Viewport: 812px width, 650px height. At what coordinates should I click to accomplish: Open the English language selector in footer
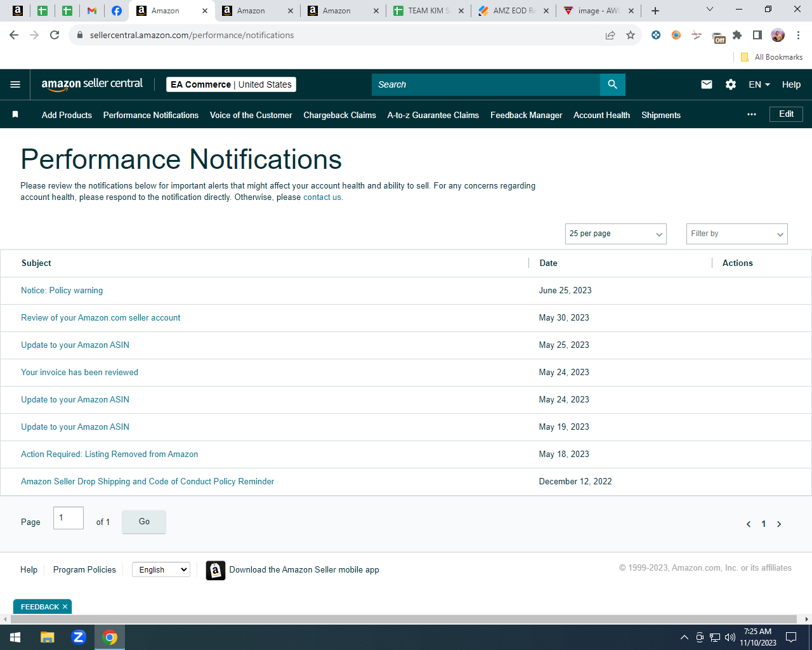(x=161, y=569)
